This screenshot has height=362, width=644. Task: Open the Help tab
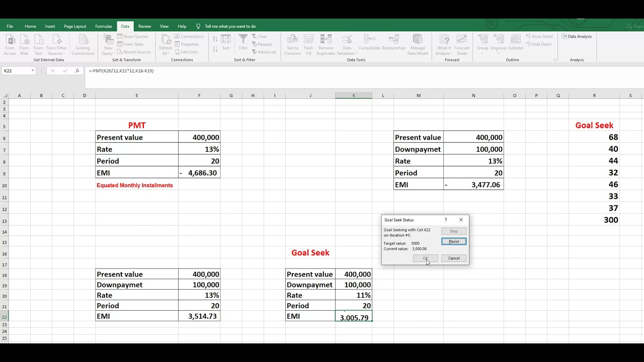pos(182,26)
